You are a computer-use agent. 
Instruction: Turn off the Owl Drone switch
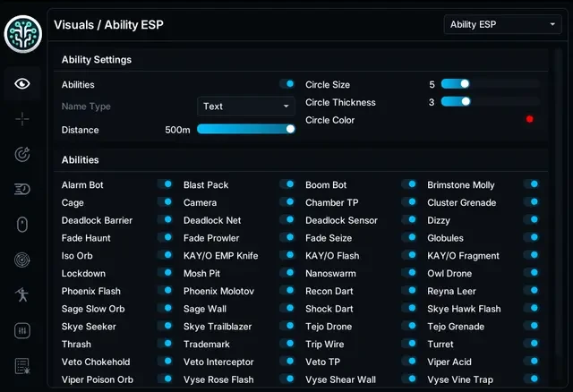click(531, 273)
